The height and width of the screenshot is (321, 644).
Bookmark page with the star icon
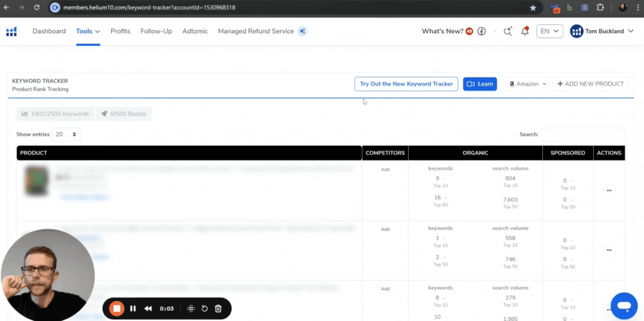[533, 8]
